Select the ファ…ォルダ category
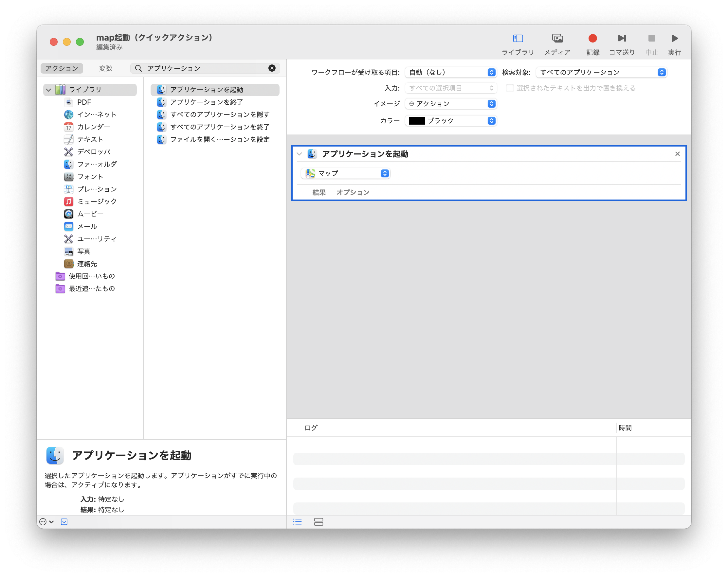The width and height of the screenshot is (728, 577). (90, 164)
